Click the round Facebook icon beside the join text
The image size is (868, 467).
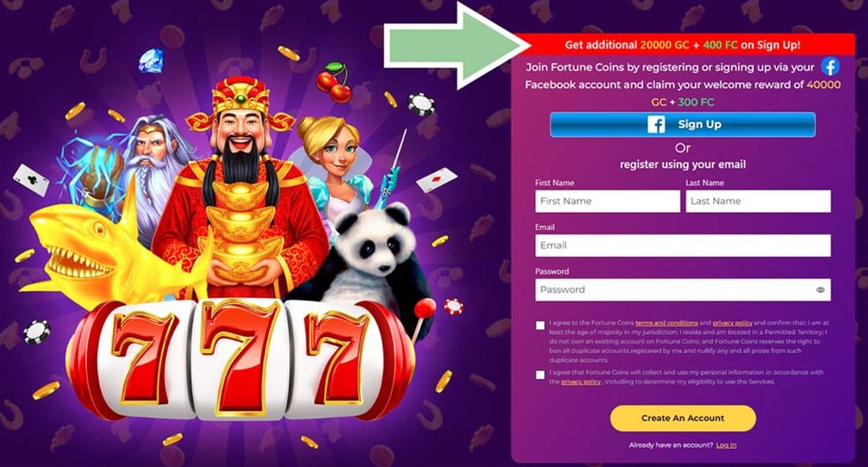(x=830, y=67)
